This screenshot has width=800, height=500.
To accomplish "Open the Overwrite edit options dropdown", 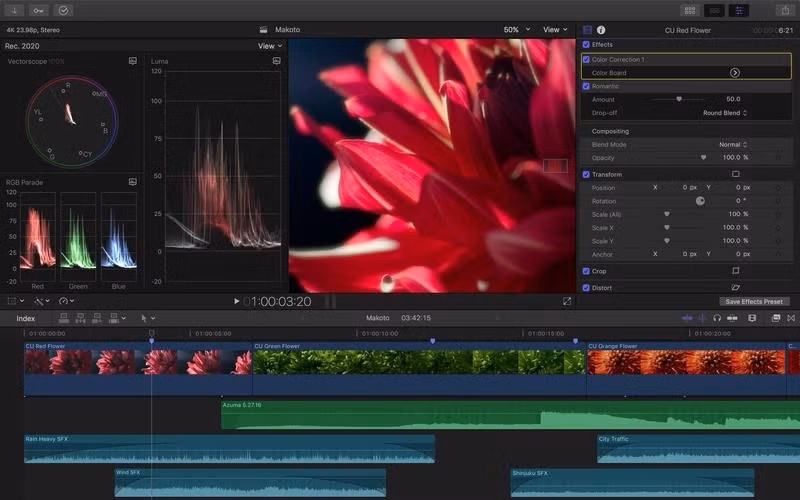I will [117, 318].
